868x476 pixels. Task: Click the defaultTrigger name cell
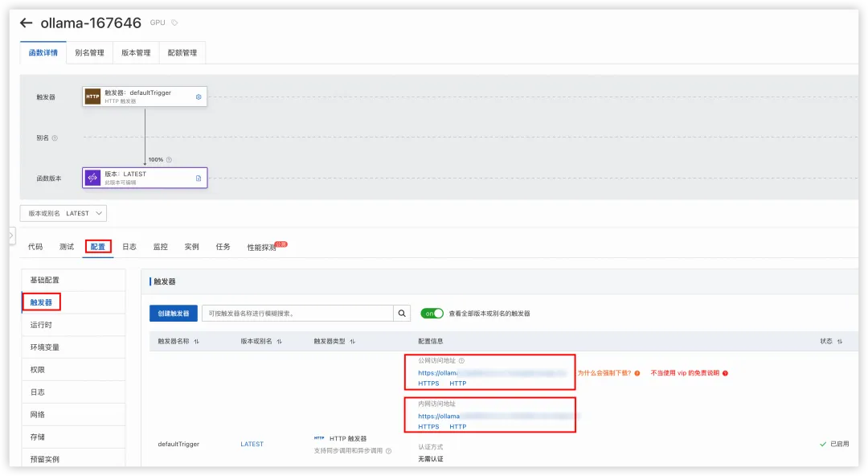pyautogui.click(x=178, y=444)
